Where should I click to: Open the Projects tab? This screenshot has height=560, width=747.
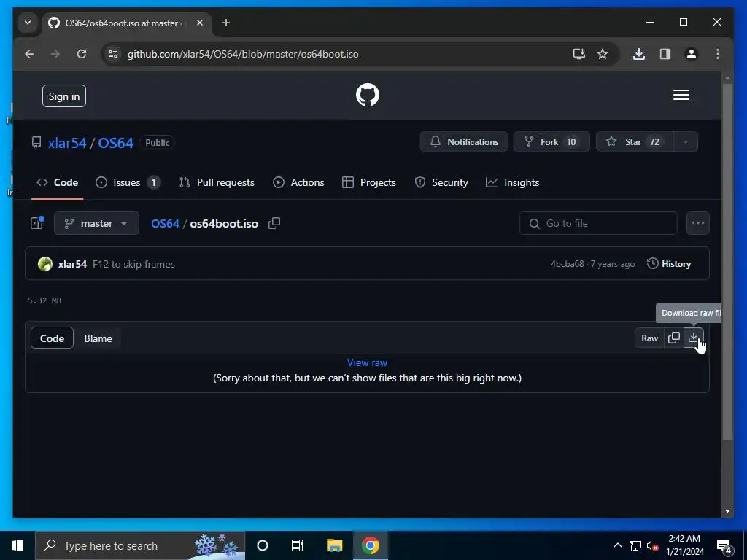click(x=368, y=182)
